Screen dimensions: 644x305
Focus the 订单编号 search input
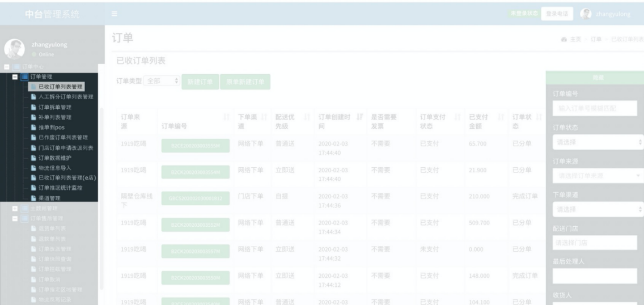tap(595, 108)
